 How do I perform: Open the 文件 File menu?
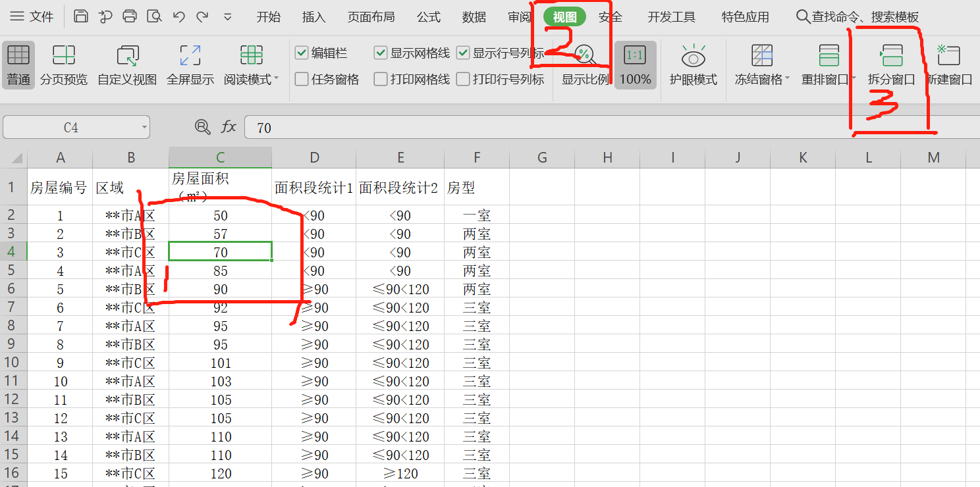[32, 17]
